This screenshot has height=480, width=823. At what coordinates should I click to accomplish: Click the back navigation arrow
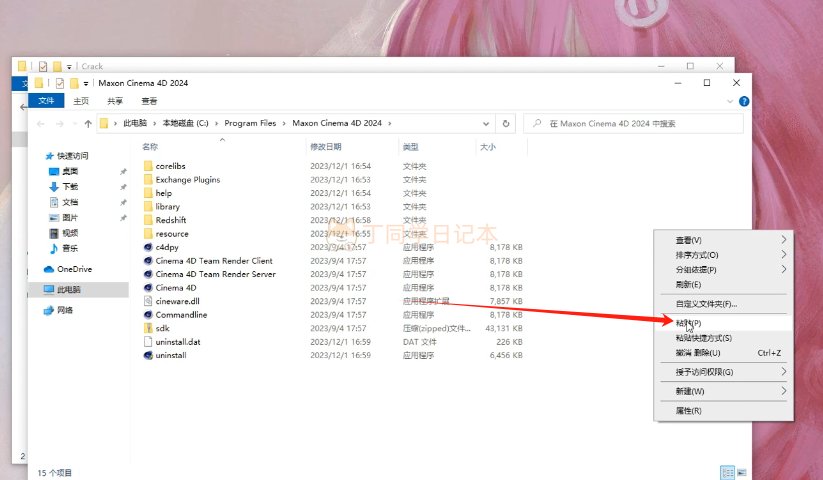pos(41,124)
